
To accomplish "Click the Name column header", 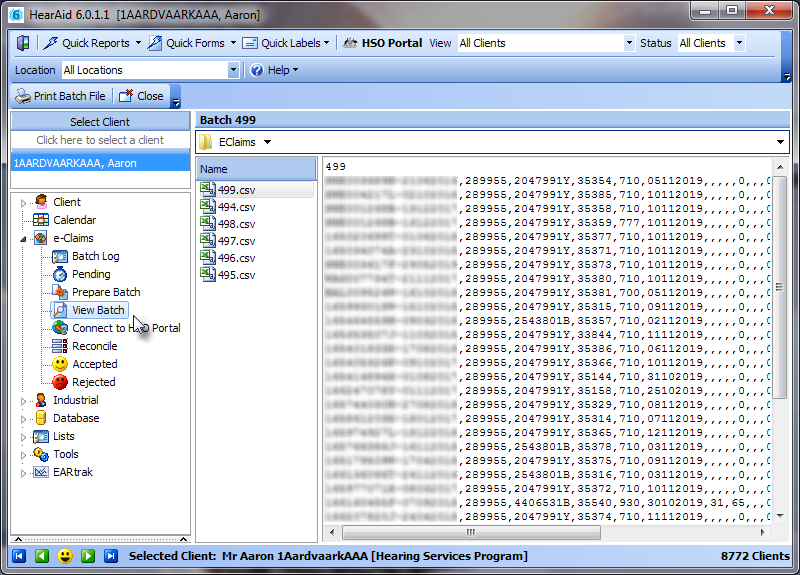I will pyautogui.click(x=256, y=169).
